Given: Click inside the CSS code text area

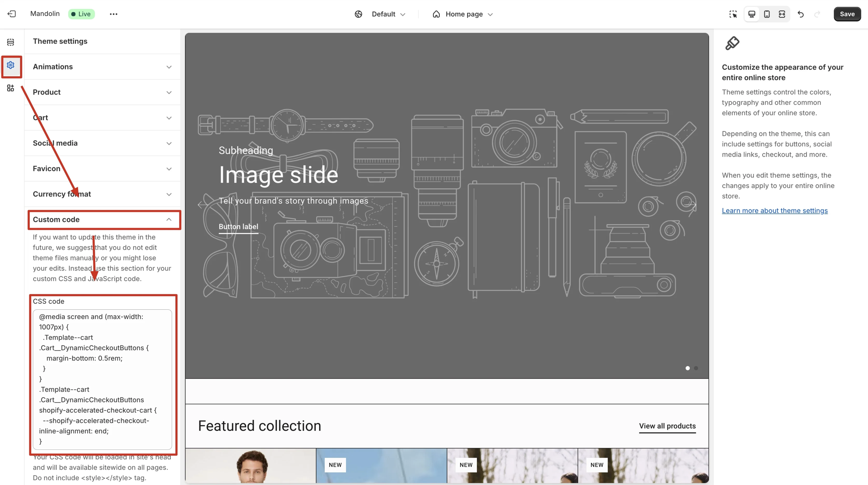Looking at the screenshot, I should (x=102, y=379).
